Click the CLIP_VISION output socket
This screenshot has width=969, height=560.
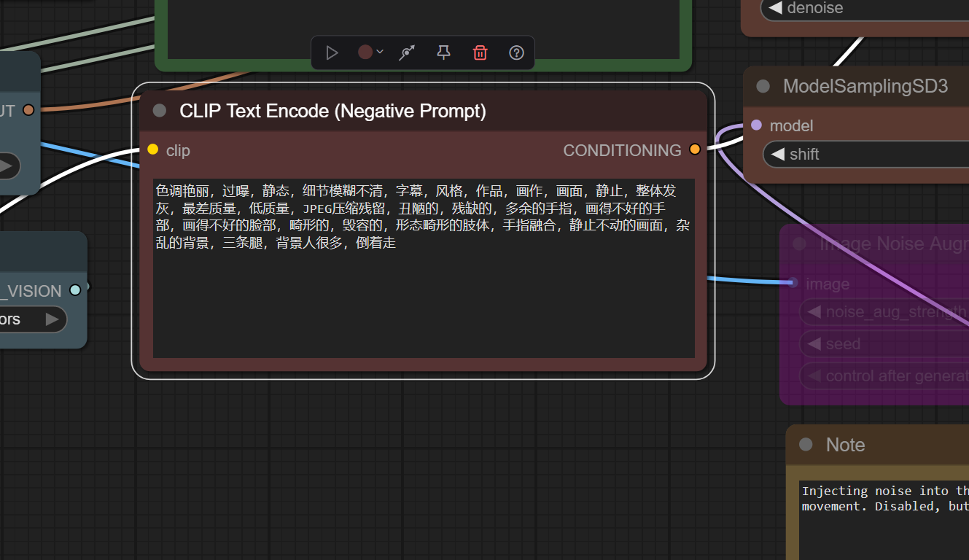tap(75, 290)
